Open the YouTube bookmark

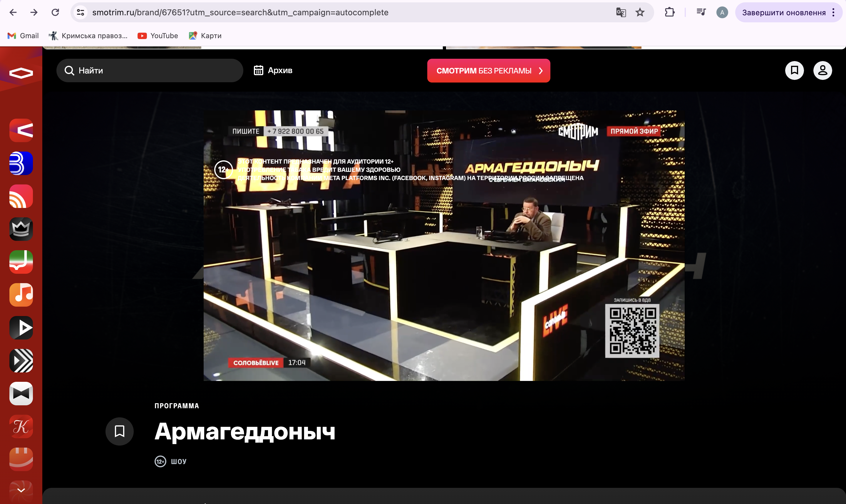(158, 36)
